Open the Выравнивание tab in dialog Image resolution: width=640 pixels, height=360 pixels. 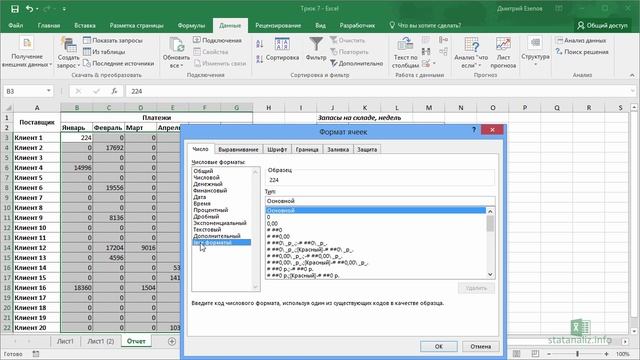click(238, 149)
